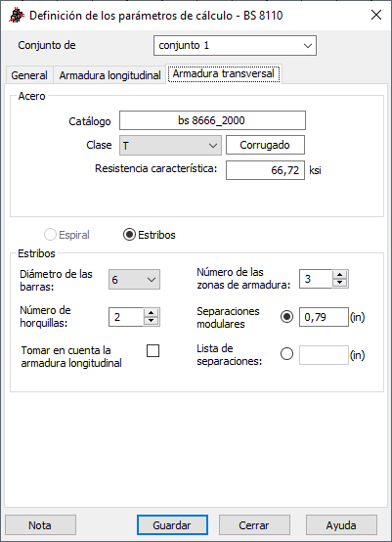Click the application icon in title bar
This screenshot has width=392, height=542.
(x=17, y=16)
